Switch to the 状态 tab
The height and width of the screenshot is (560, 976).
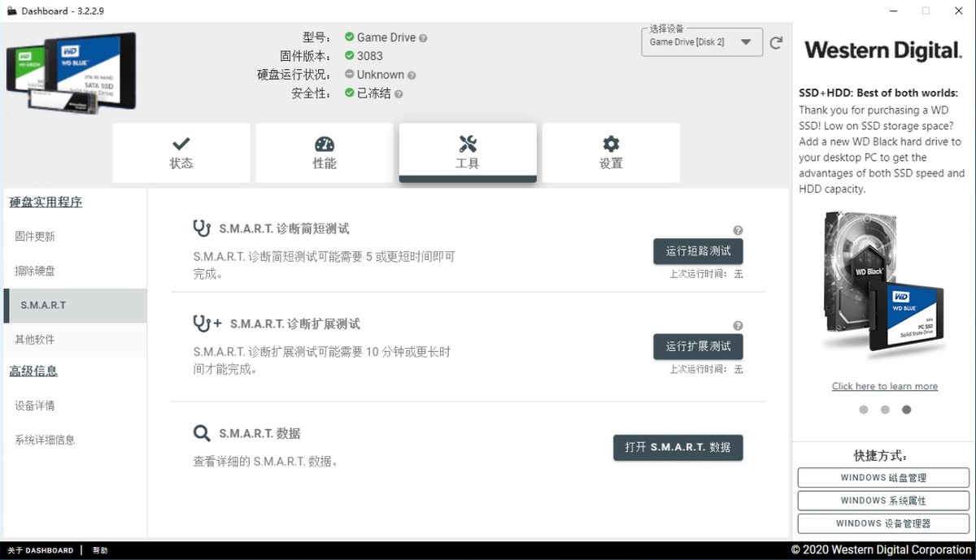[x=181, y=153]
